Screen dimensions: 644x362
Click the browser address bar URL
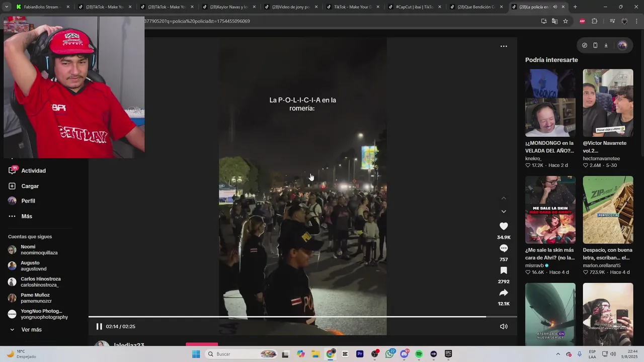tap(197, 21)
